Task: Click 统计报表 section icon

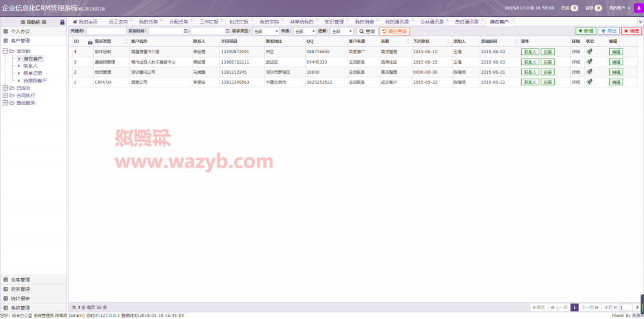Action: click(6, 298)
